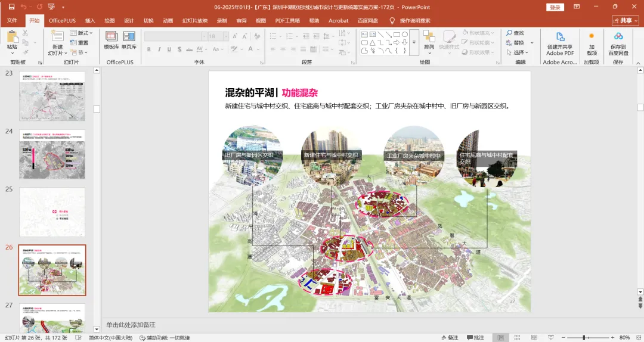Click the Sign in (登录) button
This screenshot has height=342, width=644.
coord(555,7)
